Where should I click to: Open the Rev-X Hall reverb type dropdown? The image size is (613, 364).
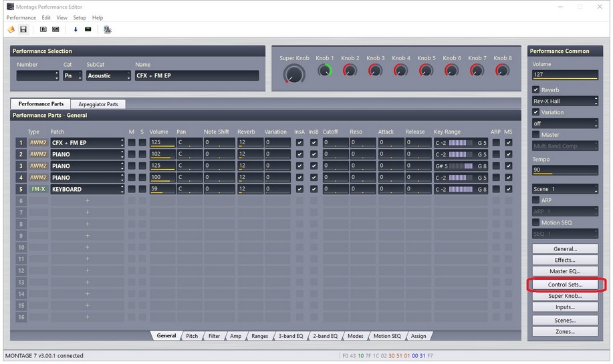565,101
